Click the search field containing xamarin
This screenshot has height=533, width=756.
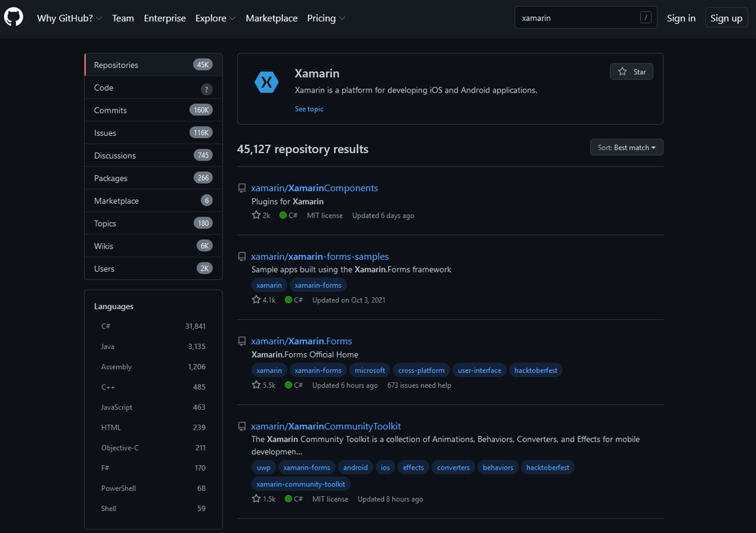(x=585, y=18)
